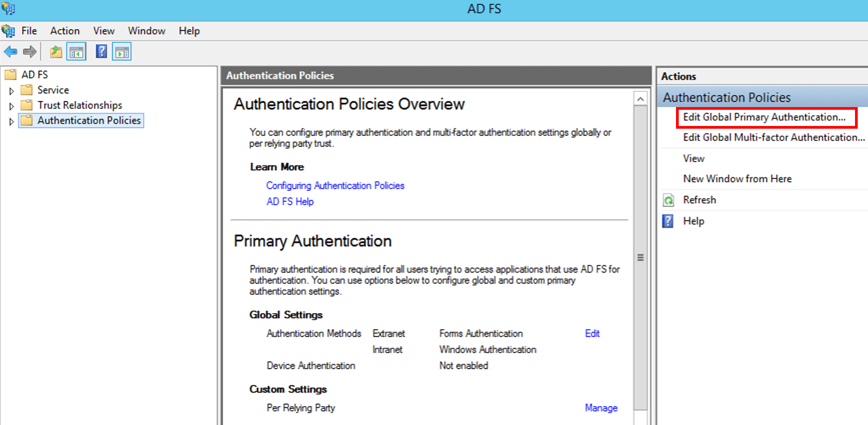Image resolution: width=868 pixels, height=425 pixels.
Task: Open the Window menu
Action: click(x=147, y=31)
